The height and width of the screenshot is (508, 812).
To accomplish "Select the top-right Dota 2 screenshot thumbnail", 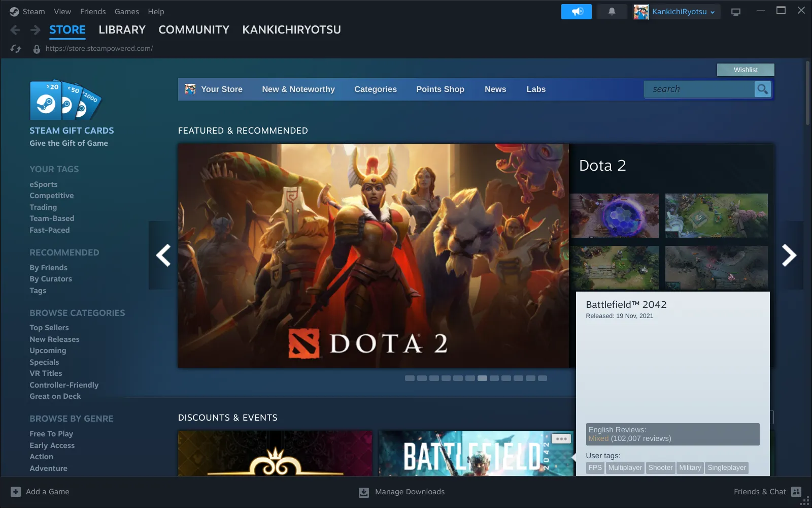I will (x=716, y=215).
